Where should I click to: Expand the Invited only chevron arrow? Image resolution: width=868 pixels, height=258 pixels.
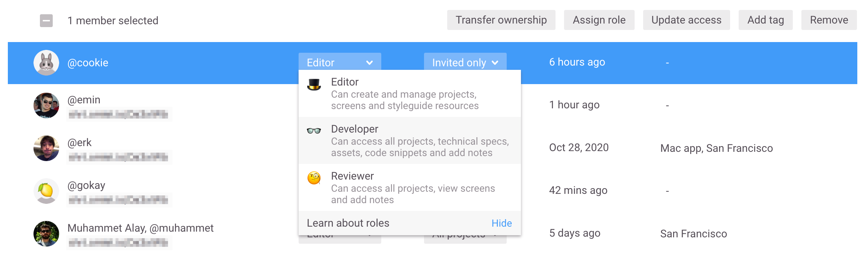tap(495, 63)
